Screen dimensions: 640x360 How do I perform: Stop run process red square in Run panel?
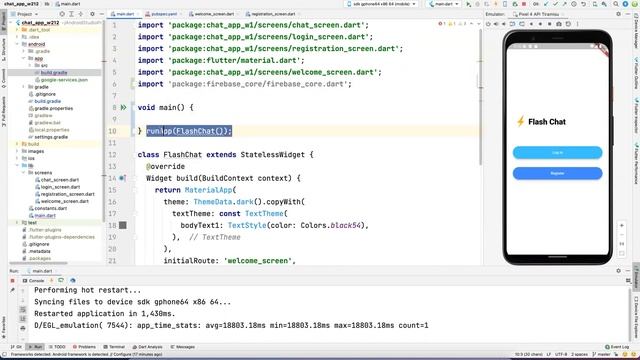tap(12, 281)
